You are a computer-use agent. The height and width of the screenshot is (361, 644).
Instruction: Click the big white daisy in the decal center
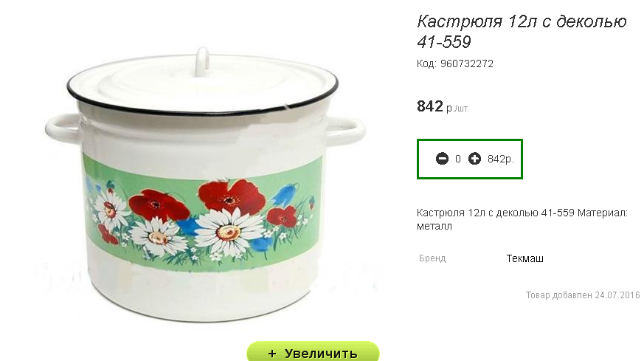(x=229, y=232)
